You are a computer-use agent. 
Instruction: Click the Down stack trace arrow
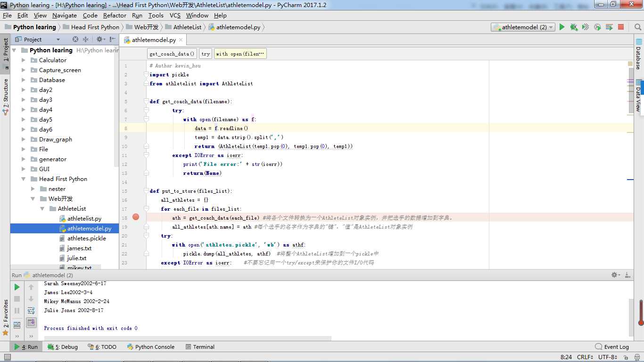[31, 299]
